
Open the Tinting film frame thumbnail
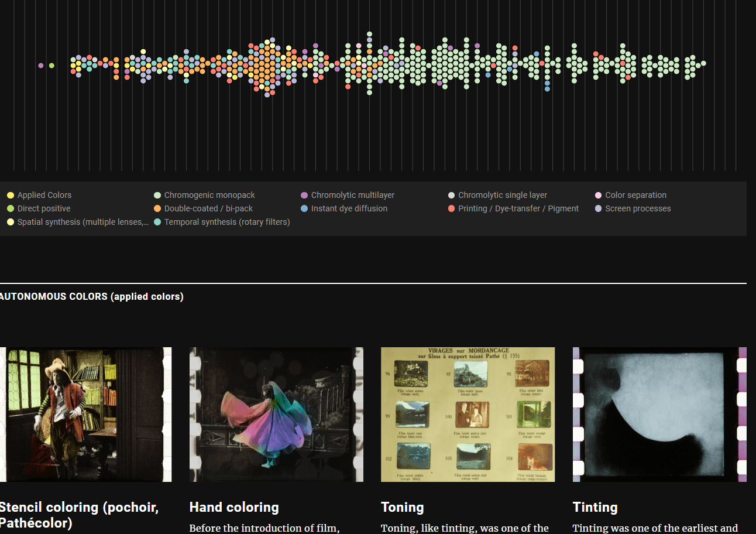click(659, 415)
